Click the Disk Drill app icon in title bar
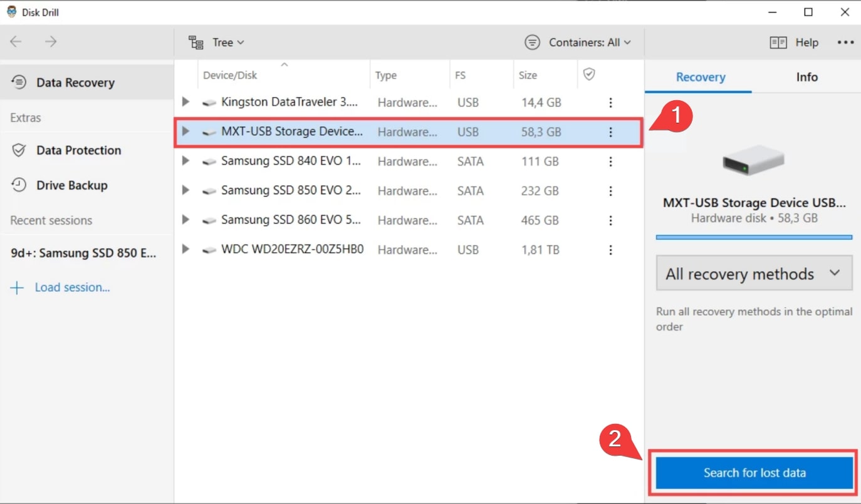Screen dimensions: 861x504 click(12, 12)
